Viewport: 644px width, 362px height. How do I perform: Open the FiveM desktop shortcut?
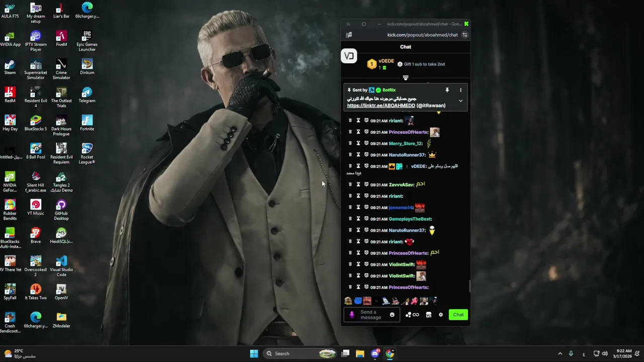coord(61,39)
